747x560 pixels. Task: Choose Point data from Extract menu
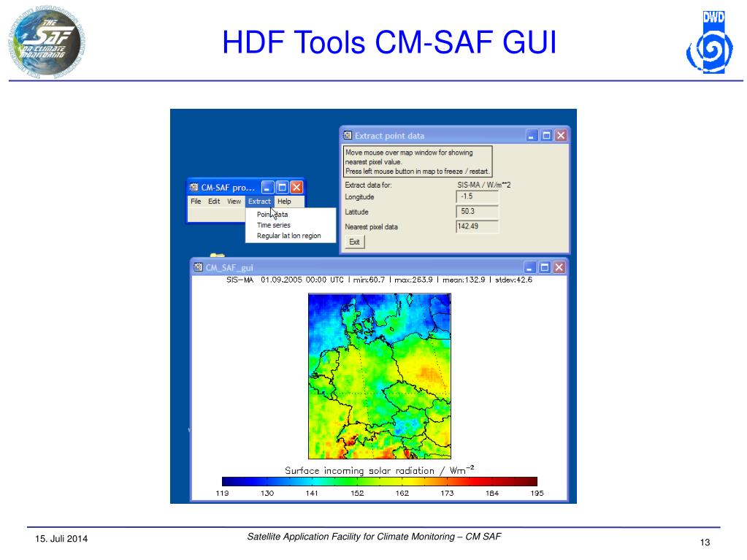pyautogui.click(x=272, y=214)
